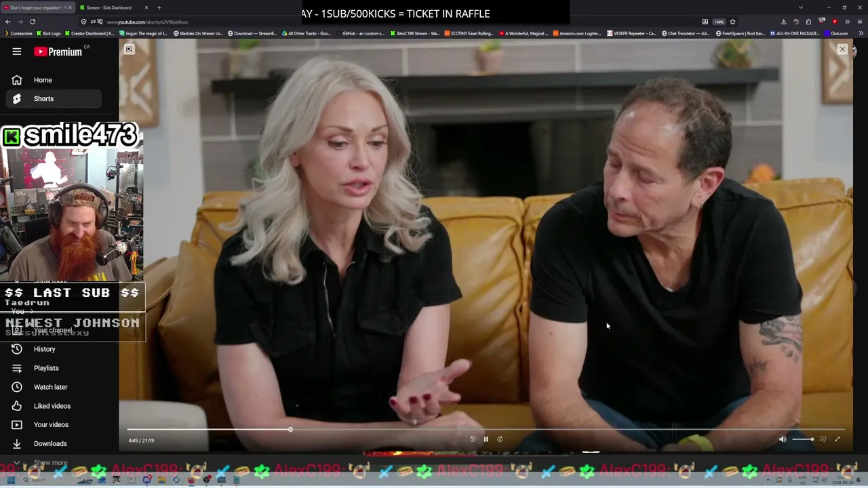Image resolution: width=868 pixels, height=488 pixels.
Task: Click the 4:49 / 21:19 time display
Action: pyautogui.click(x=141, y=441)
